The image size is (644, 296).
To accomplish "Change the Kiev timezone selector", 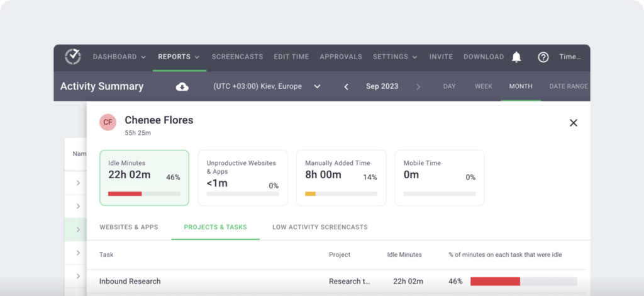I will pos(267,86).
